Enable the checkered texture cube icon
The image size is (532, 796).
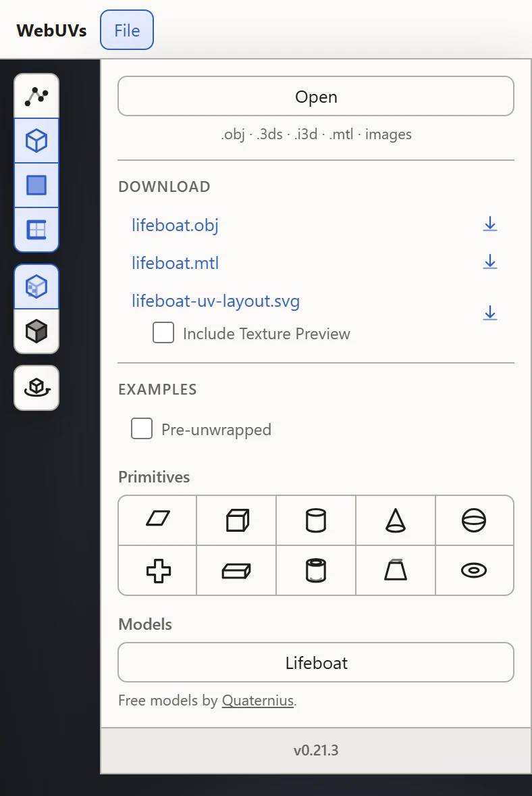tap(36, 287)
